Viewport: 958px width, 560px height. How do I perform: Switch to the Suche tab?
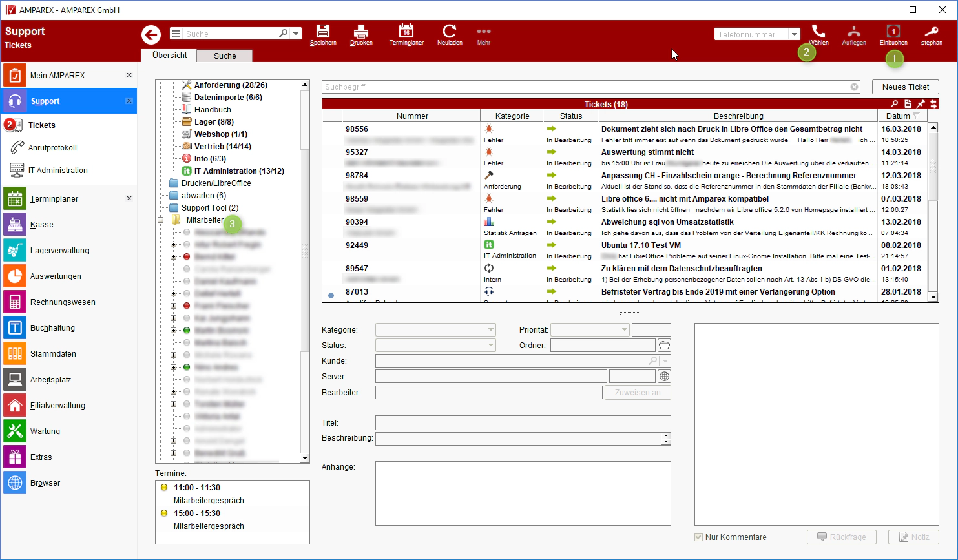(225, 56)
